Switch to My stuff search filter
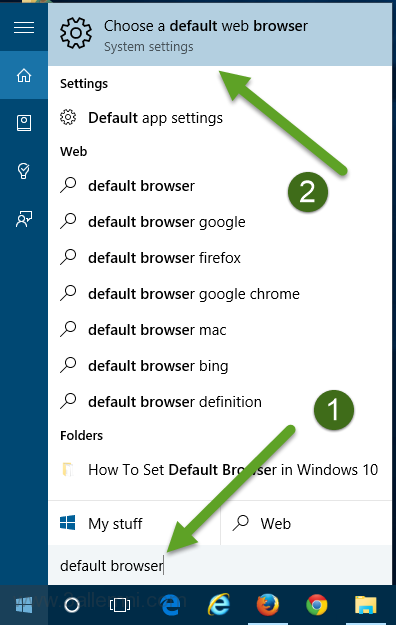 134,523
